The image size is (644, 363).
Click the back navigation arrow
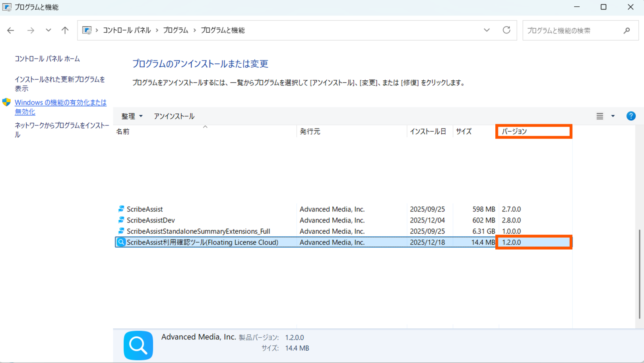pos(11,30)
